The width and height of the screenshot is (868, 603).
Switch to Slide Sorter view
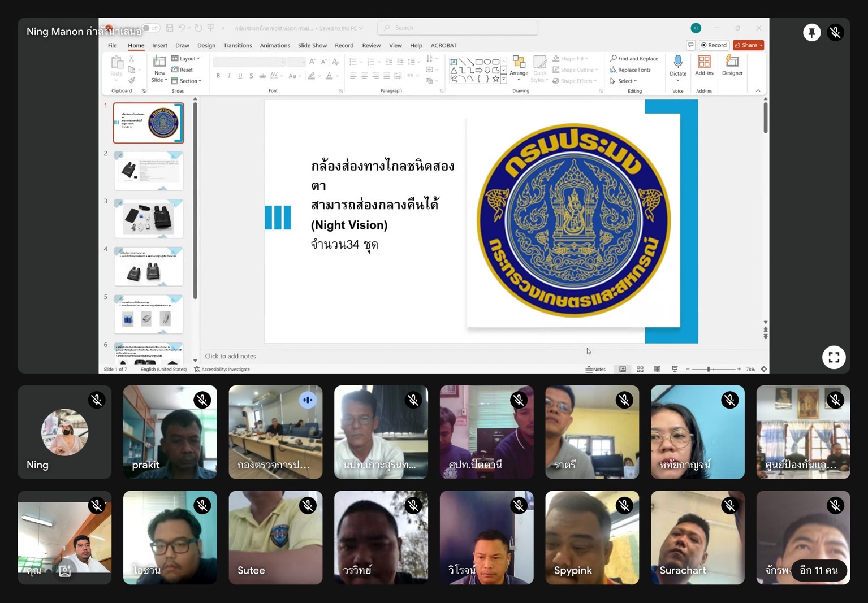click(640, 369)
